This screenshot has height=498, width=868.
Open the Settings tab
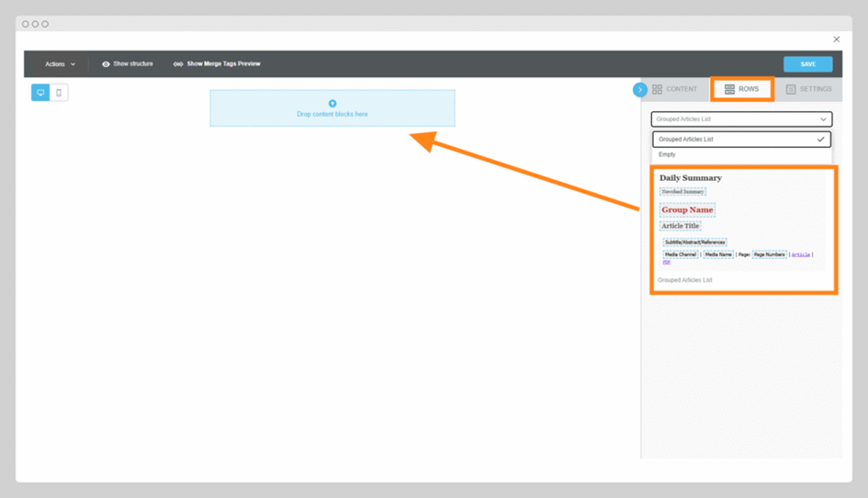click(815, 89)
